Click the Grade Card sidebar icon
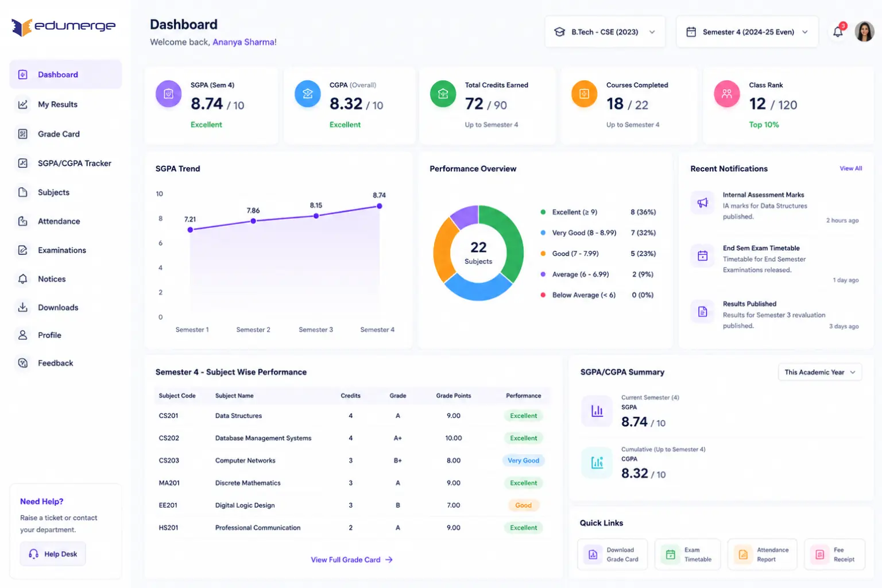Screen dimensions: 882x588 pos(23,134)
